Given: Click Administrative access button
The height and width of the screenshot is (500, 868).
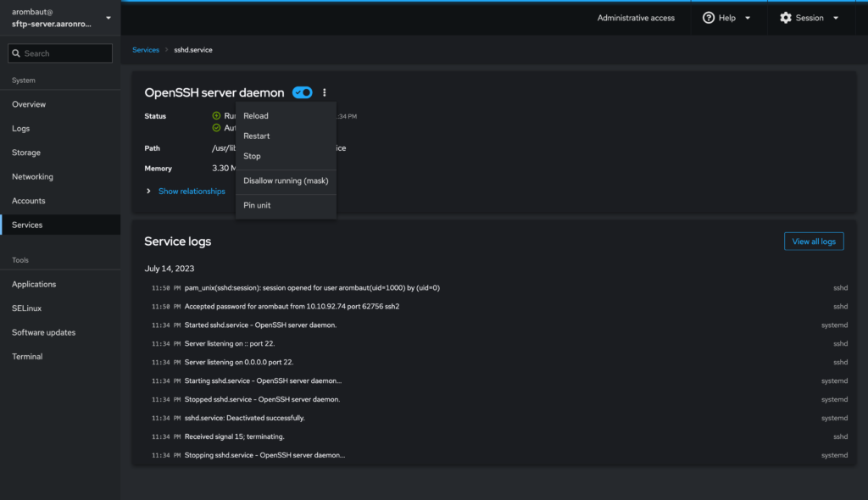Looking at the screenshot, I should pyautogui.click(x=636, y=18).
